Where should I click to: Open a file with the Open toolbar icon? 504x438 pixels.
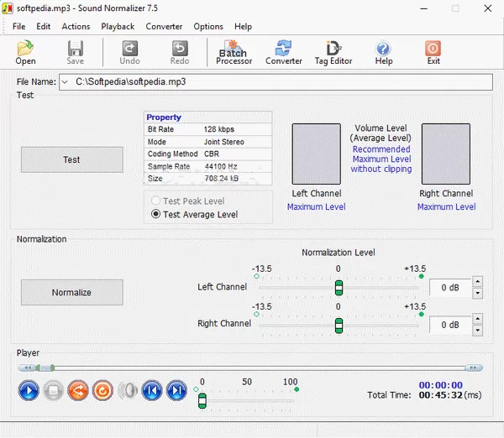pos(25,52)
